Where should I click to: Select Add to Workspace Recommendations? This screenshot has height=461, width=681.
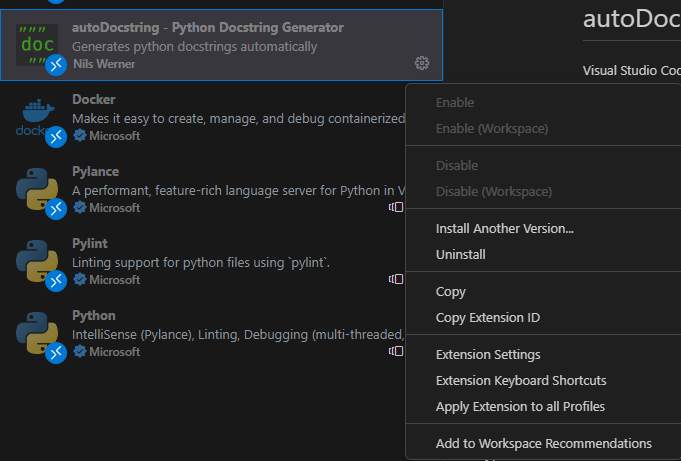click(544, 444)
